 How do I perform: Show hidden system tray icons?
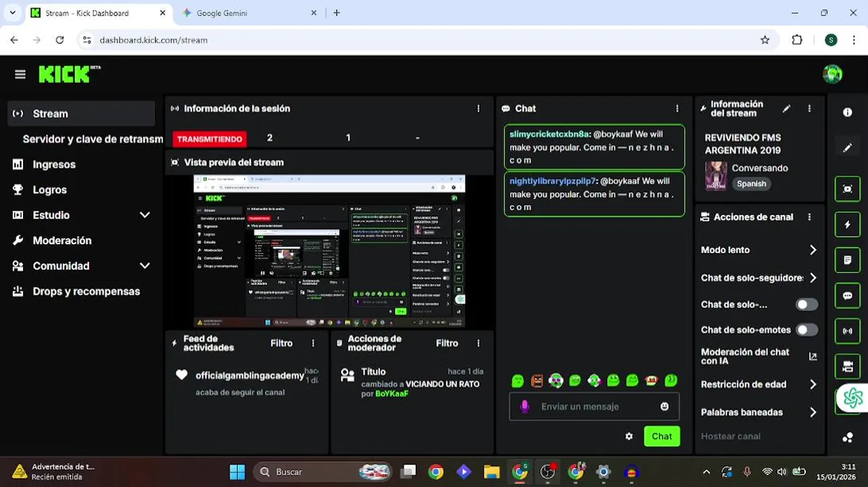706,472
